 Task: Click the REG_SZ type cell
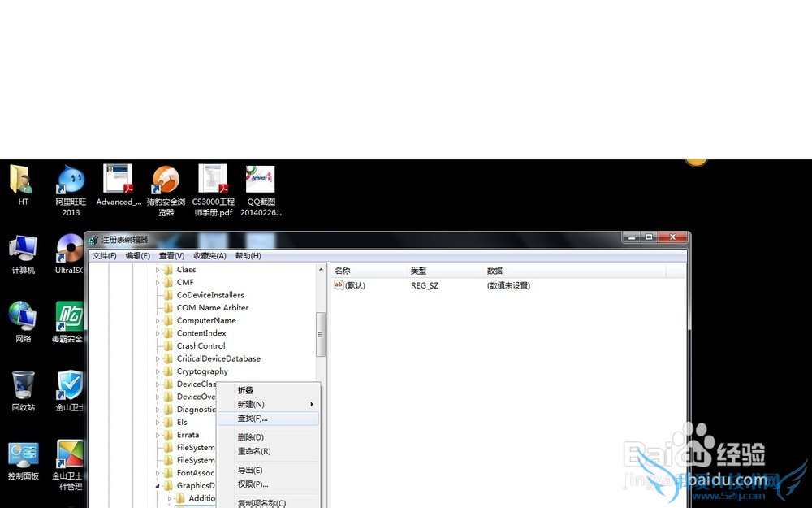pos(425,285)
